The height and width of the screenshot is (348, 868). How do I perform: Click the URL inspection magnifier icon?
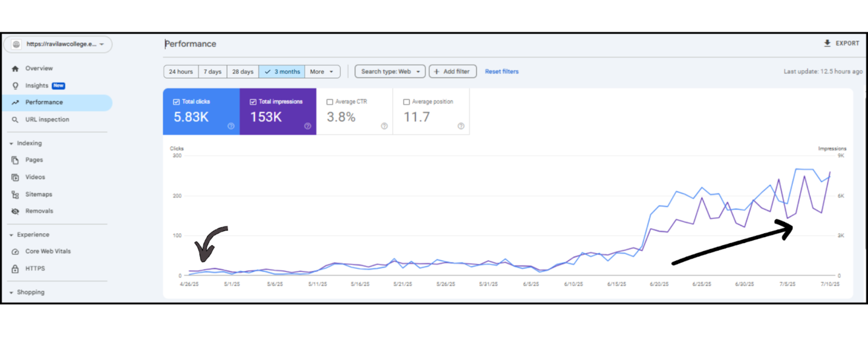(x=15, y=120)
